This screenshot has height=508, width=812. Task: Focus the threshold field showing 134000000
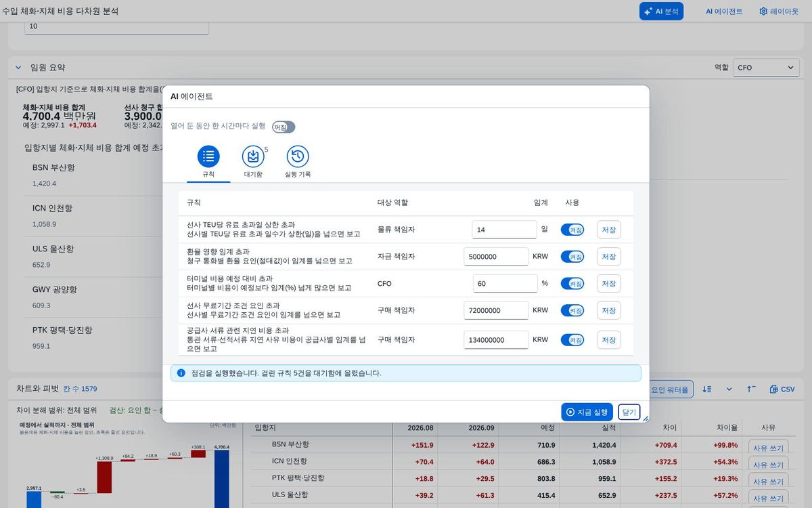[496, 340]
